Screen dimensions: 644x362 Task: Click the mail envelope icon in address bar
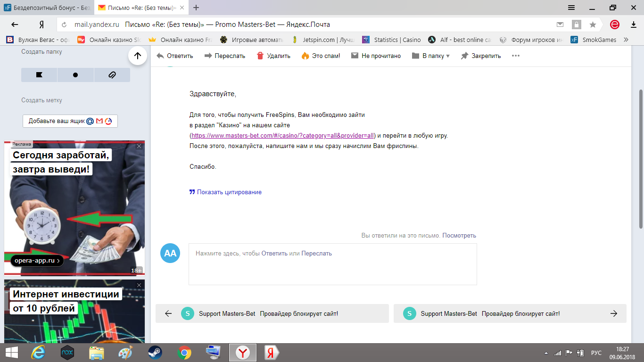tap(560, 25)
